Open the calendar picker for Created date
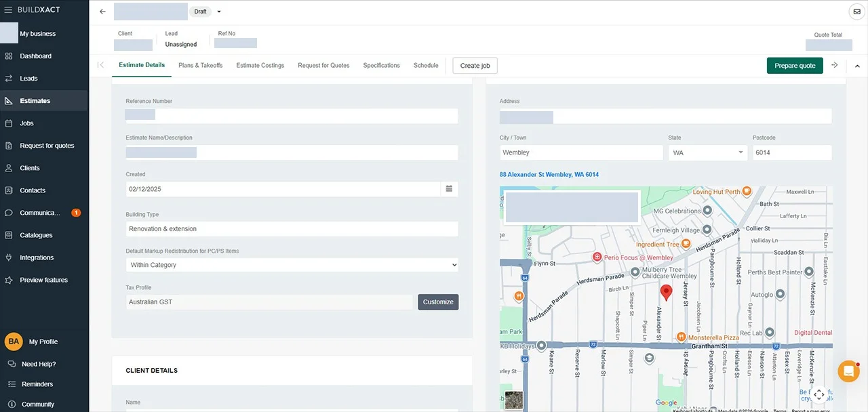Image resolution: width=868 pixels, height=412 pixels. pyautogui.click(x=449, y=189)
